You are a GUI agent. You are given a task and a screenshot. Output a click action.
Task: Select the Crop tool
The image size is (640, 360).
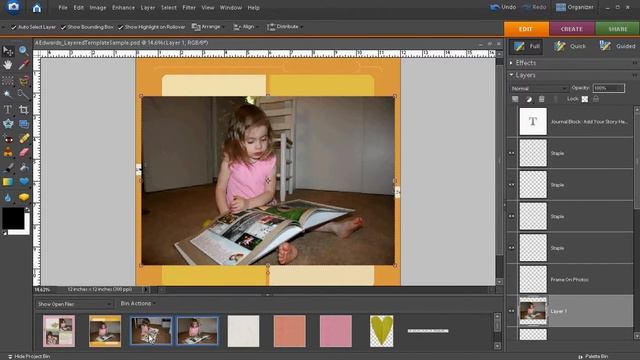(x=24, y=109)
